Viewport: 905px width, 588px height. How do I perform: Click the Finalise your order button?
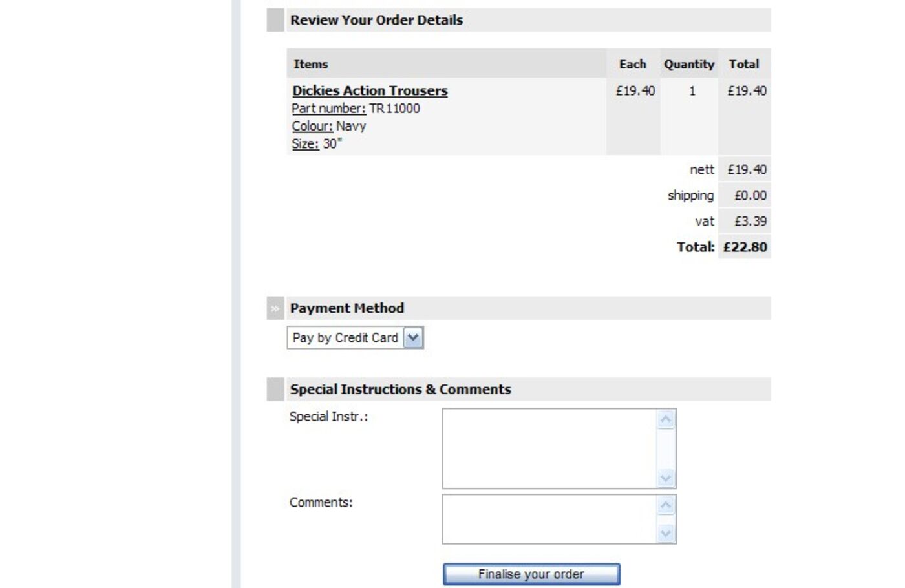(x=531, y=574)
